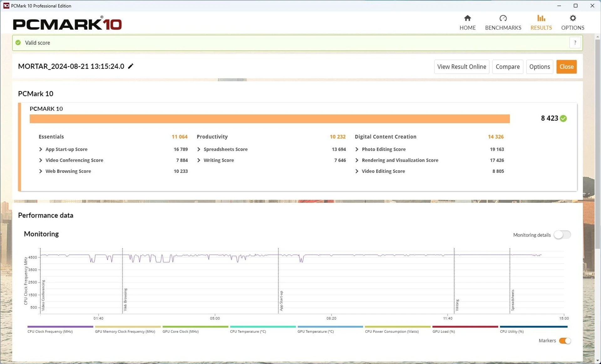Select GPU Temperature legend entry
Screen dimensions: 601x364
[x=330, y=329]
